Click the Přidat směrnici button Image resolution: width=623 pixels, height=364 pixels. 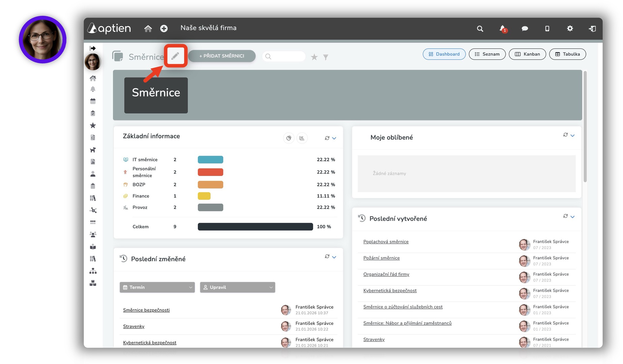coord(221,56)
